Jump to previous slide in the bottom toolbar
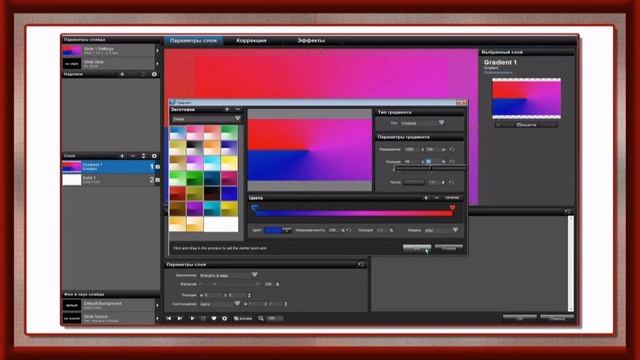The height and width of the screenshot is (360, 640). pyautogui.click(x=169, y=318)
